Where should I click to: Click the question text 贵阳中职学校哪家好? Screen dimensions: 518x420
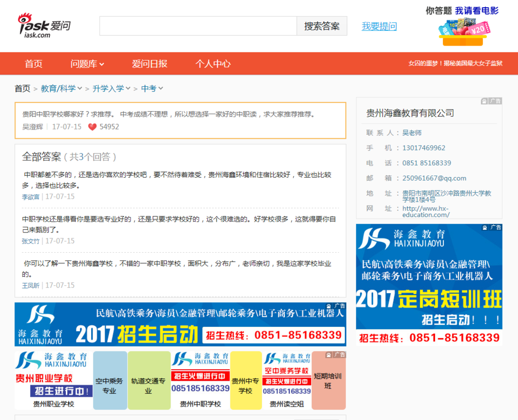pyautogui.click(x=169, y=114)
